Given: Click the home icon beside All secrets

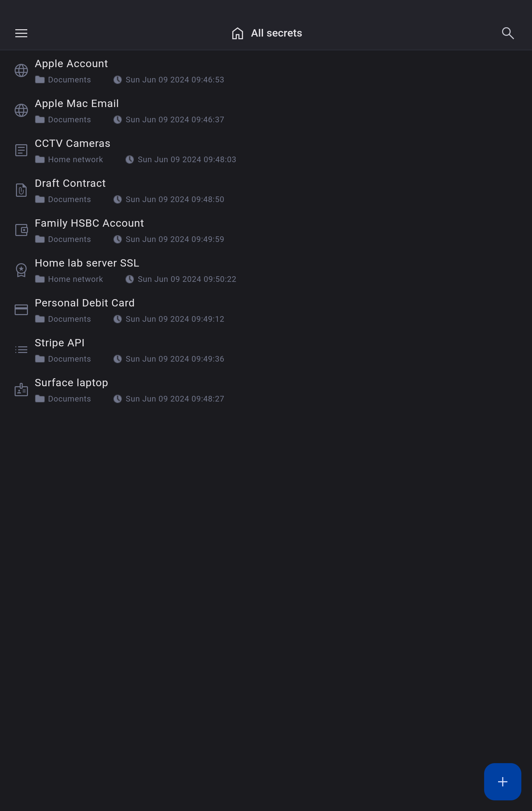Looking at the screenshot, I should 237,33.
